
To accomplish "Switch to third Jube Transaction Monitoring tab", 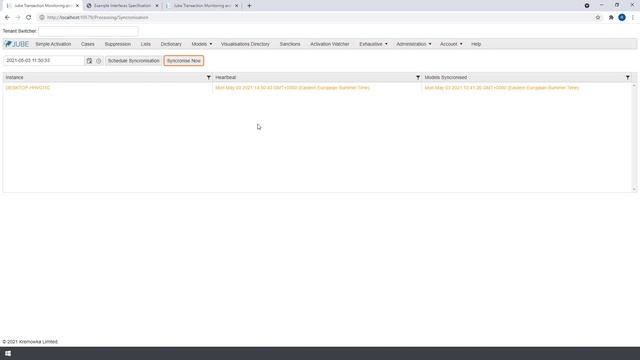I will [x=202, y=6].
